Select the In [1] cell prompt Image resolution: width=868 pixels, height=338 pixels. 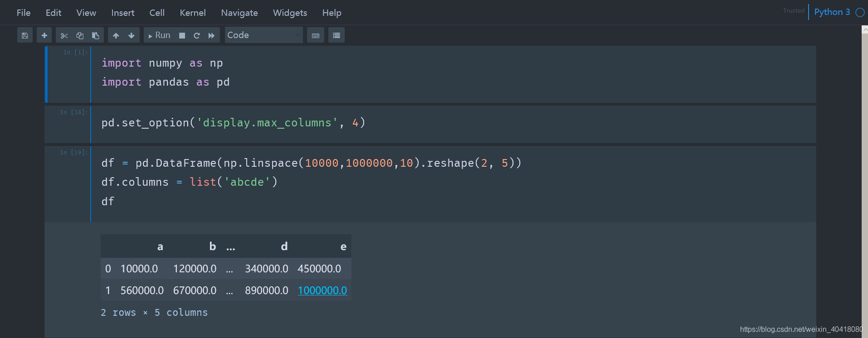tap(75, 53)
